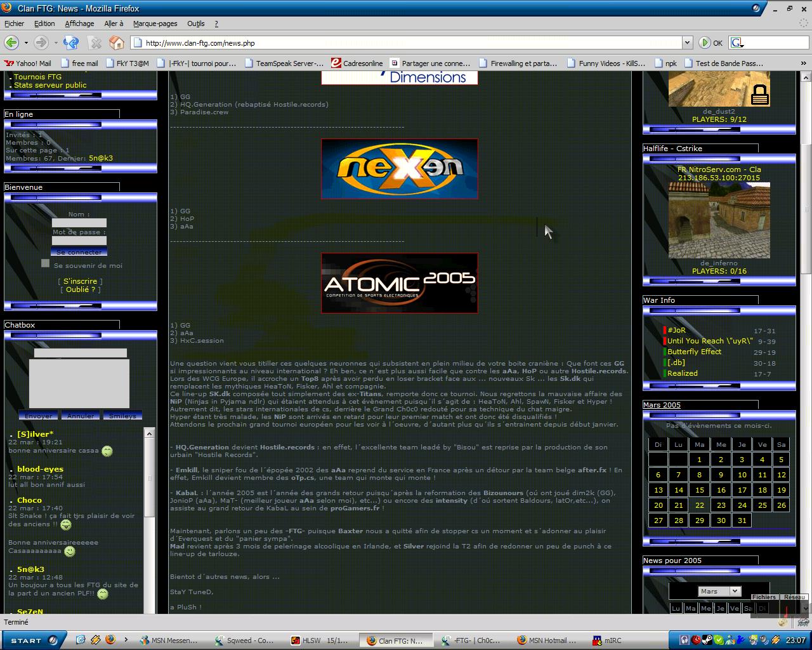Open Yahoo! Mail bookmark
This screenshot has height=650, width=812.
(28, 63)
